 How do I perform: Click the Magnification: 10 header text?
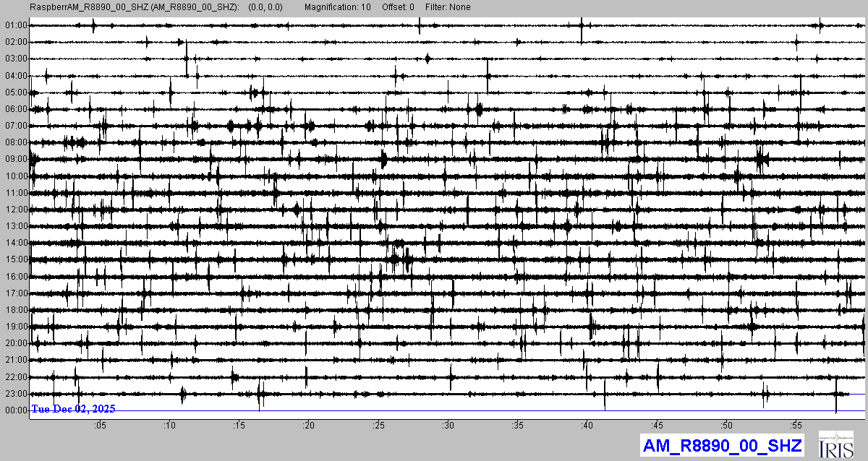338,7
